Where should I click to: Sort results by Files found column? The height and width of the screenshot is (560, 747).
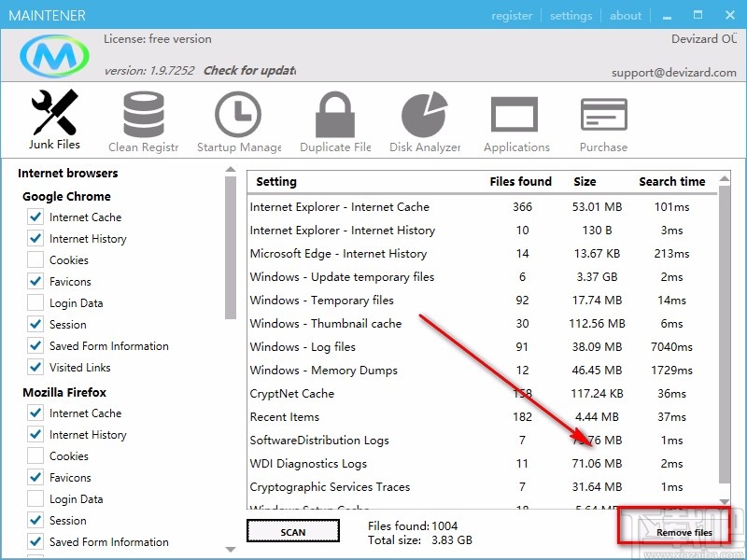521,181
